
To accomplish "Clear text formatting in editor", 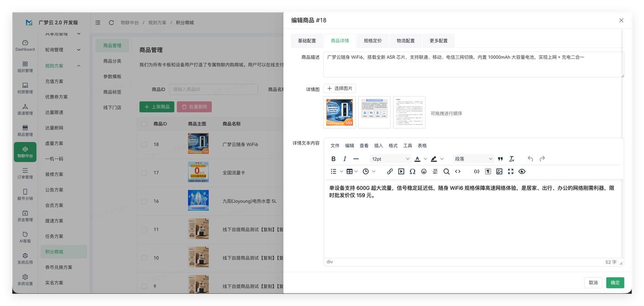I will pos(512,159).
